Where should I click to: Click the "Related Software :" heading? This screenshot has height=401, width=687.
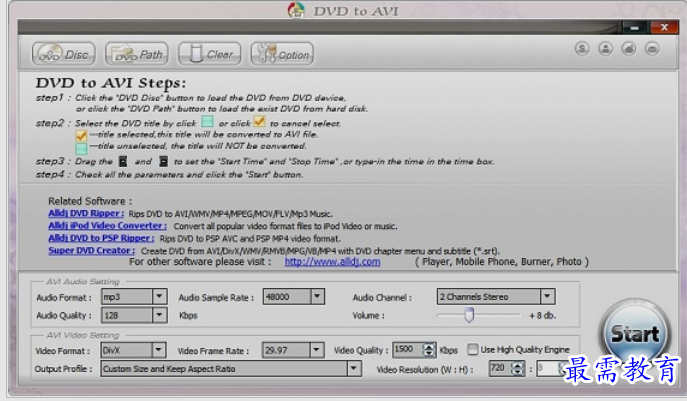point(90,201)
